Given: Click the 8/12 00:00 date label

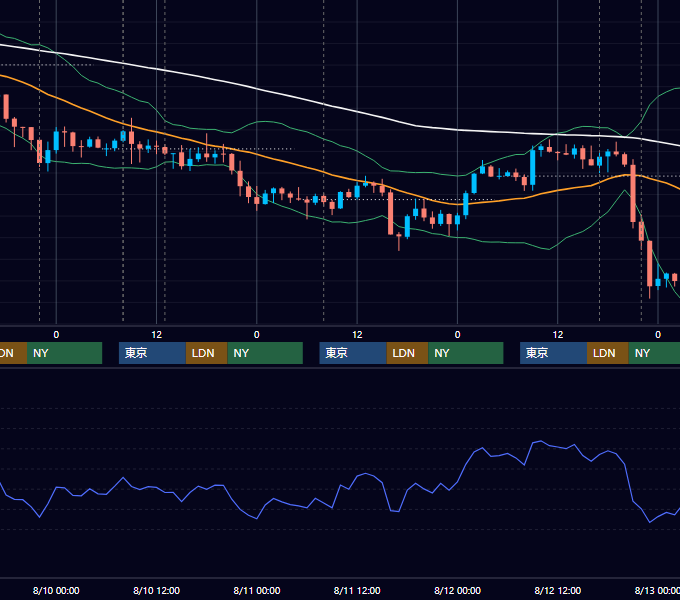Looking at the screenshot, I should tap(458, 590).
